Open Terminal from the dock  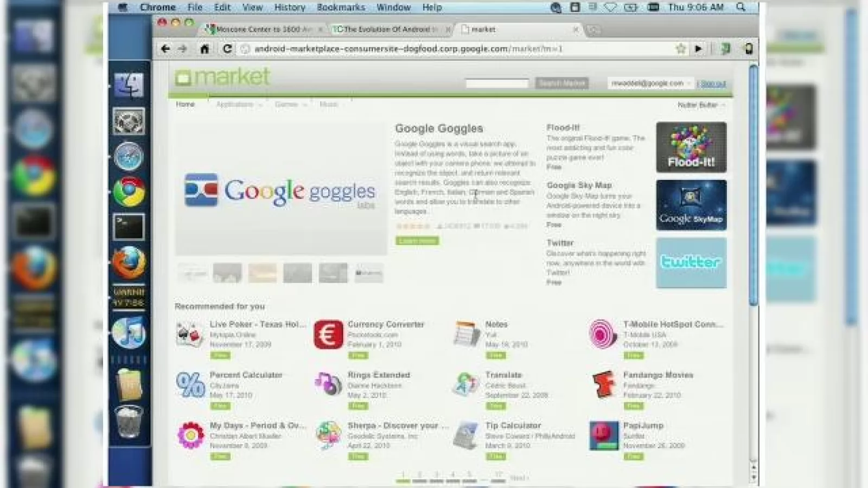[129, 226]
